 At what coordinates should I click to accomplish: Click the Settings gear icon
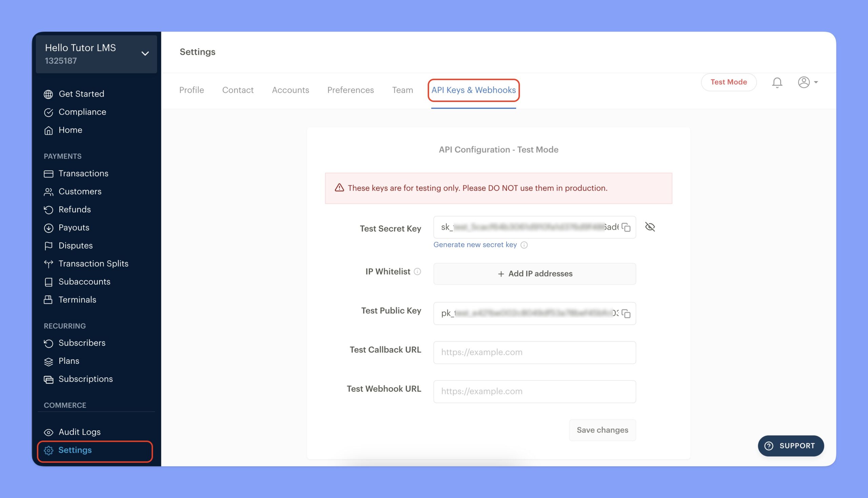tap(48, 451)
